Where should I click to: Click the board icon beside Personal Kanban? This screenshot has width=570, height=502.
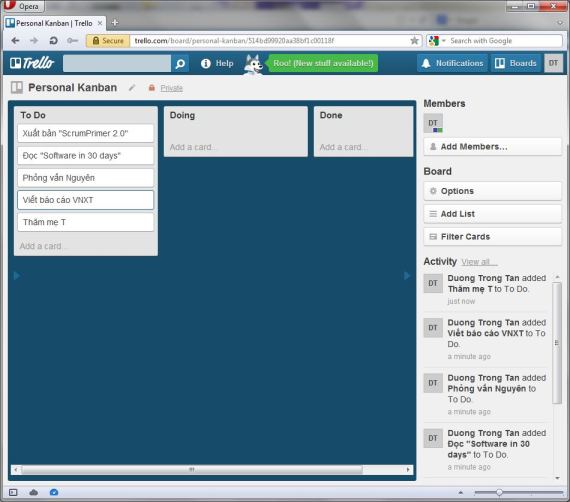pos(17,88)
